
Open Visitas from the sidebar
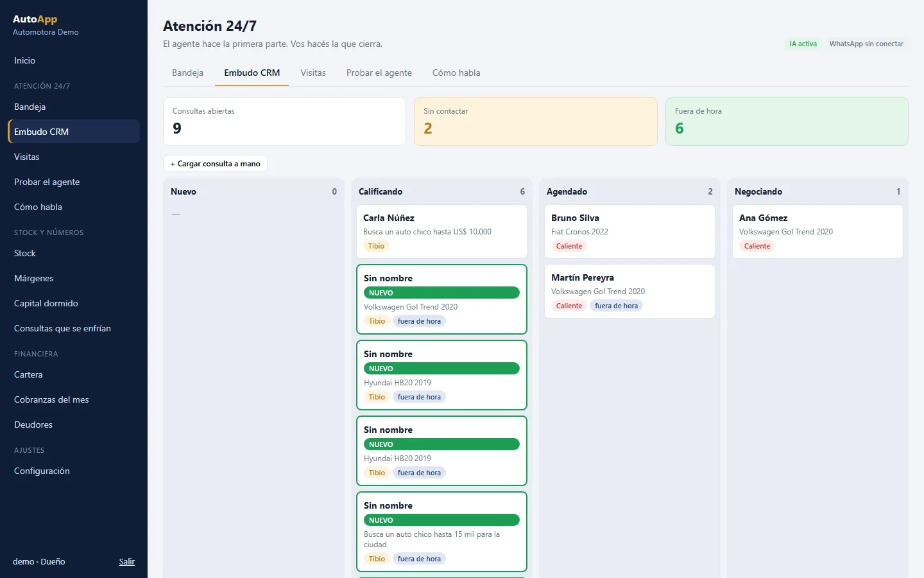(x=74, y=157)
